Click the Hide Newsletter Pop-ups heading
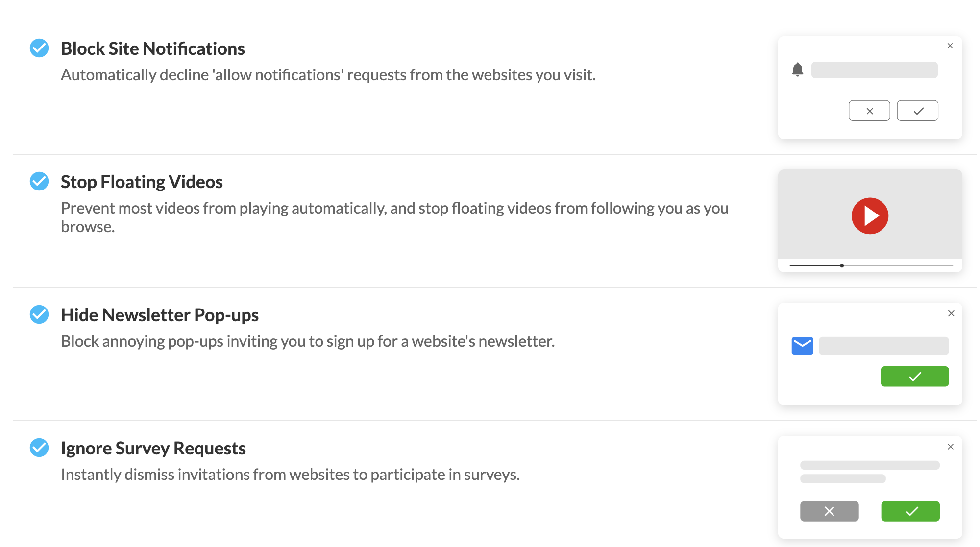 click(160, 315)
